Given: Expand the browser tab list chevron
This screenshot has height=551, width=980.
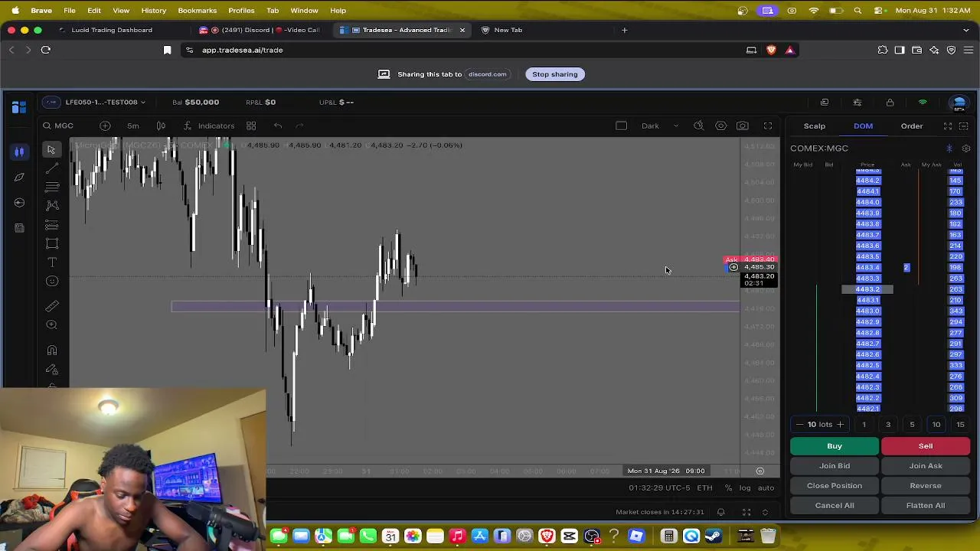Looking at the screenshot, I should [966, 30].
